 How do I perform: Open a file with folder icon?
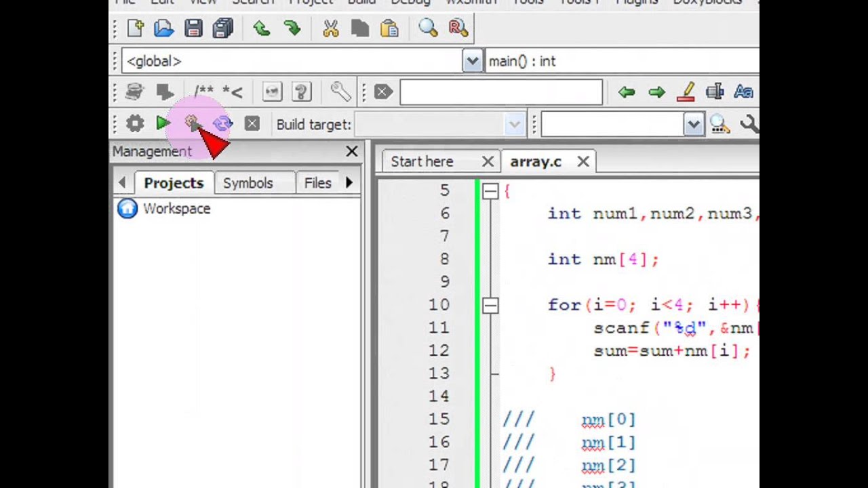[x=163, y=28]
